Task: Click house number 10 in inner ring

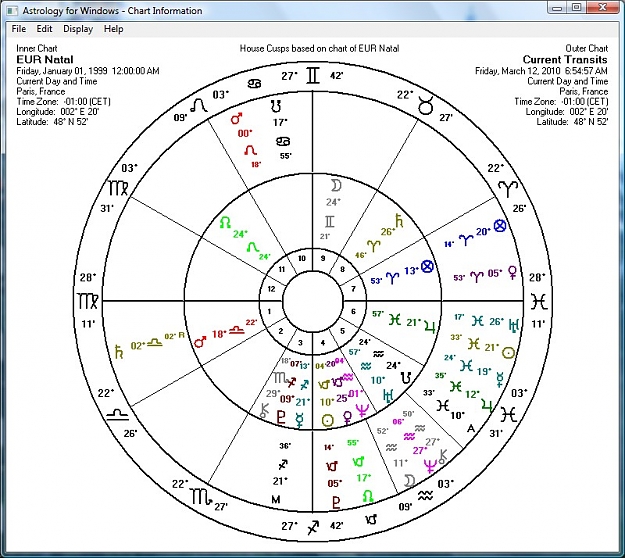Action: tap(302, 258)
